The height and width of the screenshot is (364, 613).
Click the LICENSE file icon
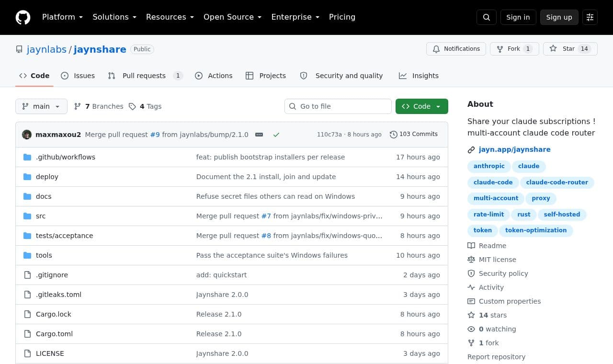pos(27,353)
